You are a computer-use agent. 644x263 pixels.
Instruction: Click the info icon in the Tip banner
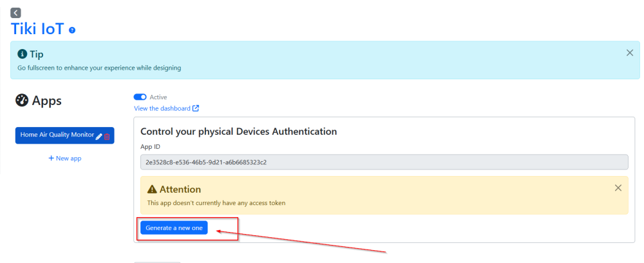pos(22,54)
